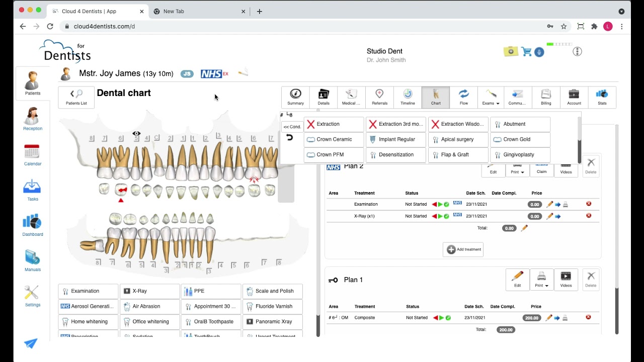Add Office whitening from the quick treatments

pos(150,322)
